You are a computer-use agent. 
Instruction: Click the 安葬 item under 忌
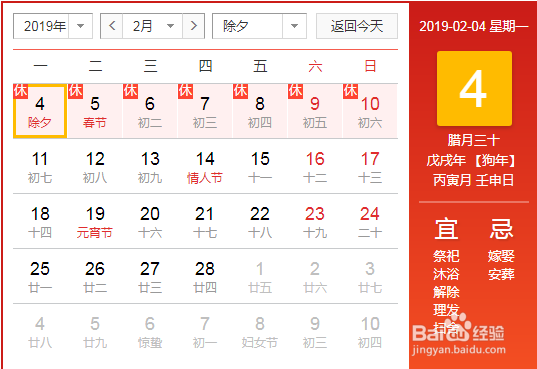pyautogui.click(x=501, y=274)
